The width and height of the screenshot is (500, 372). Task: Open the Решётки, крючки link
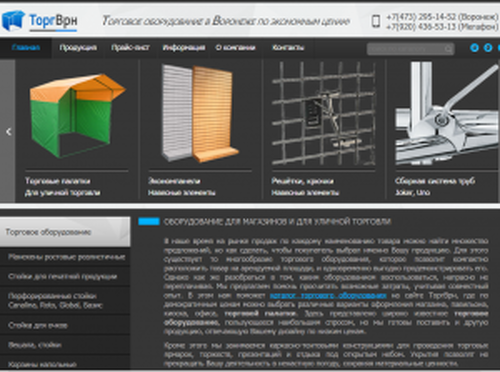point(302,181)
